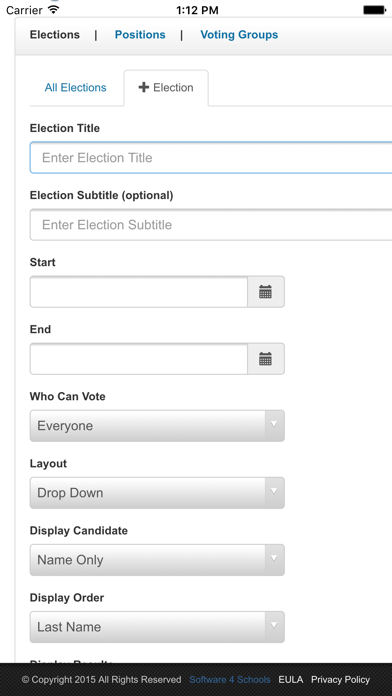Click the 1:12 PM clock

click(197, 10)
